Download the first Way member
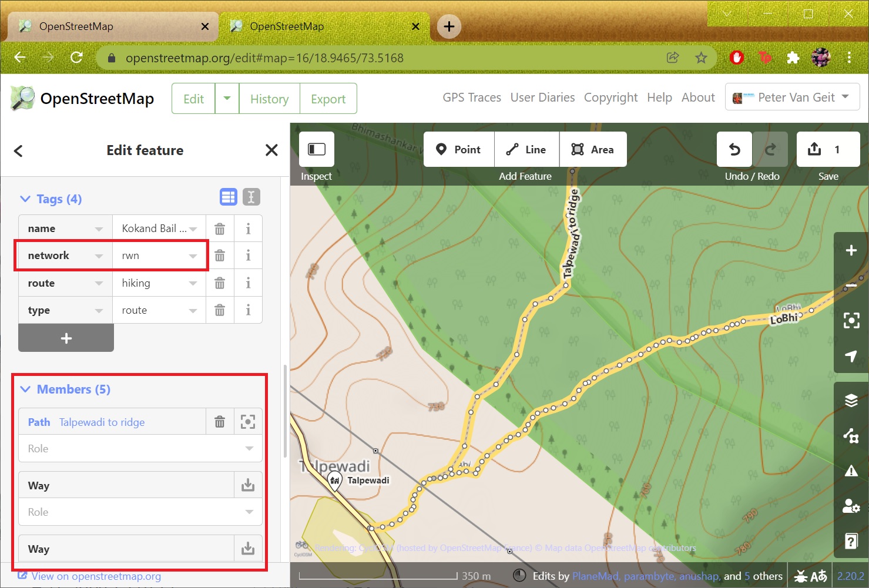Image resolution: width=869 pixels, height=588 pixels. coord(248,485)
